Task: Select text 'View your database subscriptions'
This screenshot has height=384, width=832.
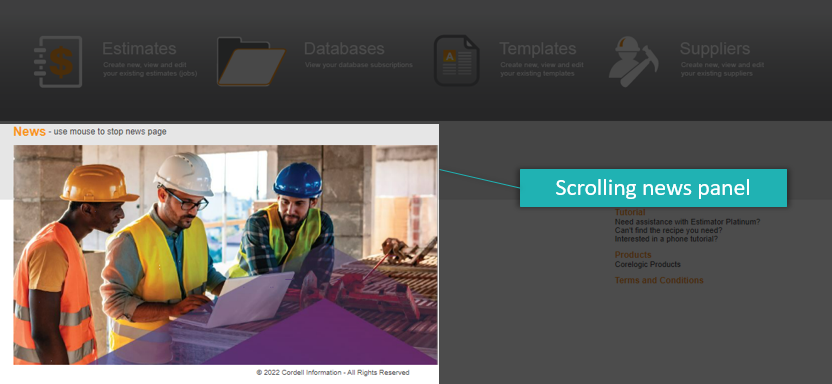Action: 359,65
